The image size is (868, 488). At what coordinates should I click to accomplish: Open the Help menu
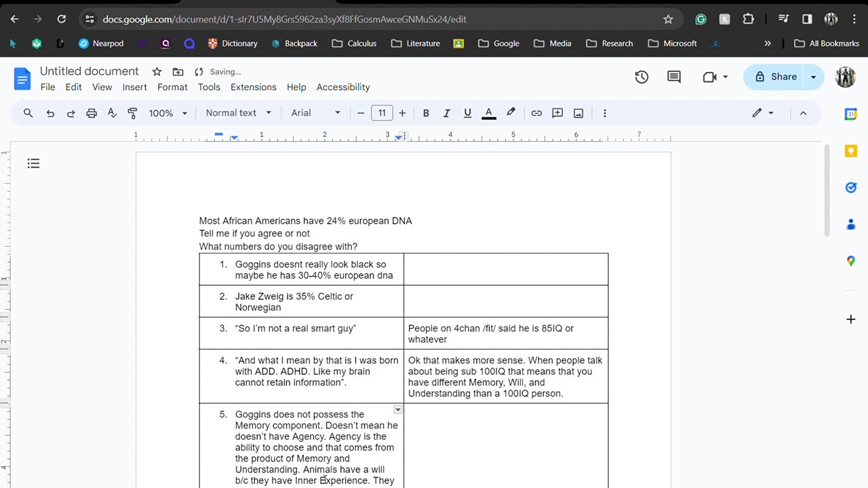coord(296,87)
